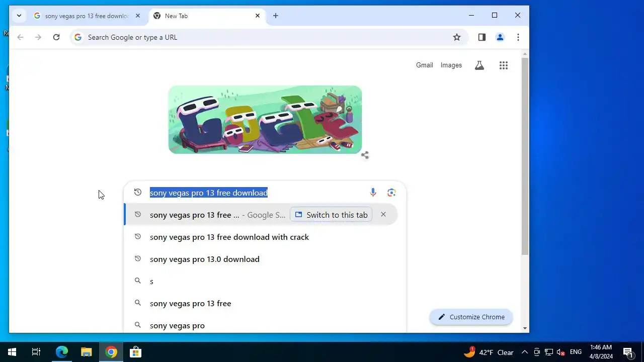The width and height of the screenshot is (644, 362).
Task: Open a new tab with plus button
Action: (276, 16)
